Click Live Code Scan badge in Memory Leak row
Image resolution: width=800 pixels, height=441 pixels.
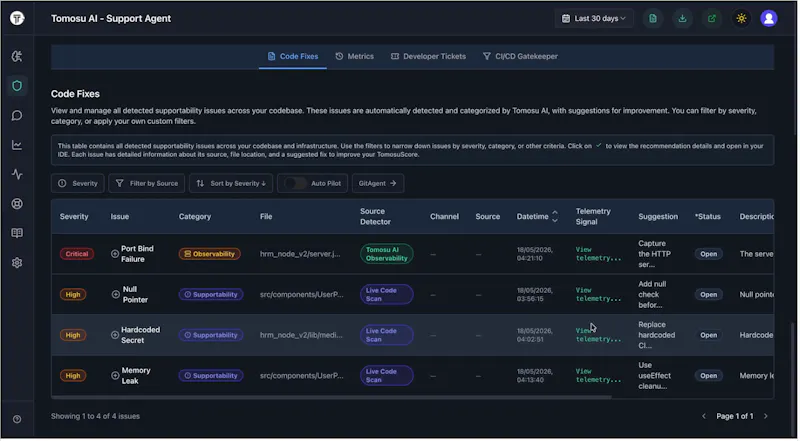[387, 376]
